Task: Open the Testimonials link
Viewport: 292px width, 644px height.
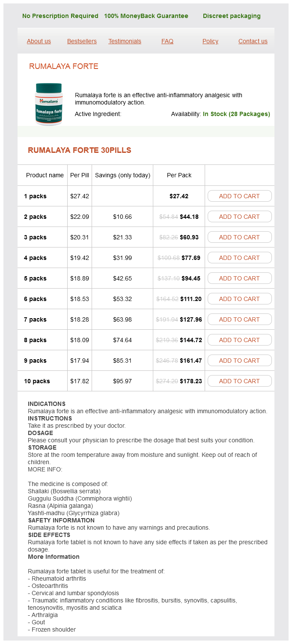Action: pos(125,41)
